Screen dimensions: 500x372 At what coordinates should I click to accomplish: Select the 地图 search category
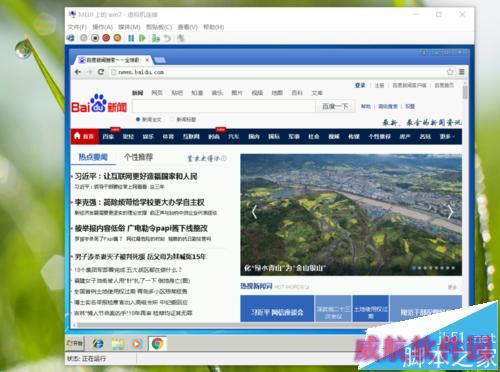[x=277, y=93]
